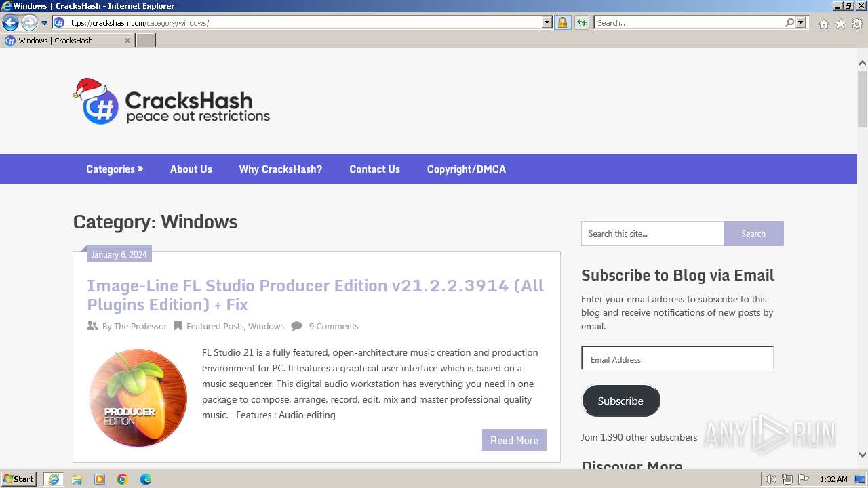Click the Email Address input field
The height and width of the screenshot is (488, 868).
pos(677,358)
